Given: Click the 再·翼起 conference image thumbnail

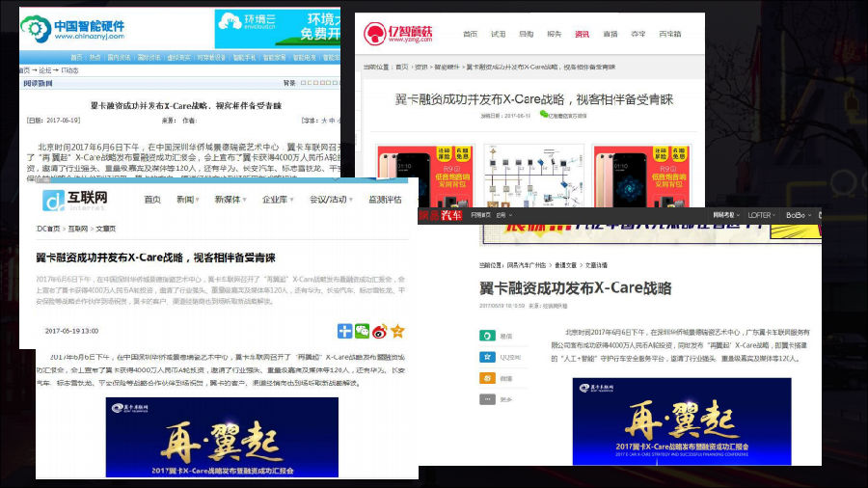Looking at the screenshot, I should click(682, 420).
